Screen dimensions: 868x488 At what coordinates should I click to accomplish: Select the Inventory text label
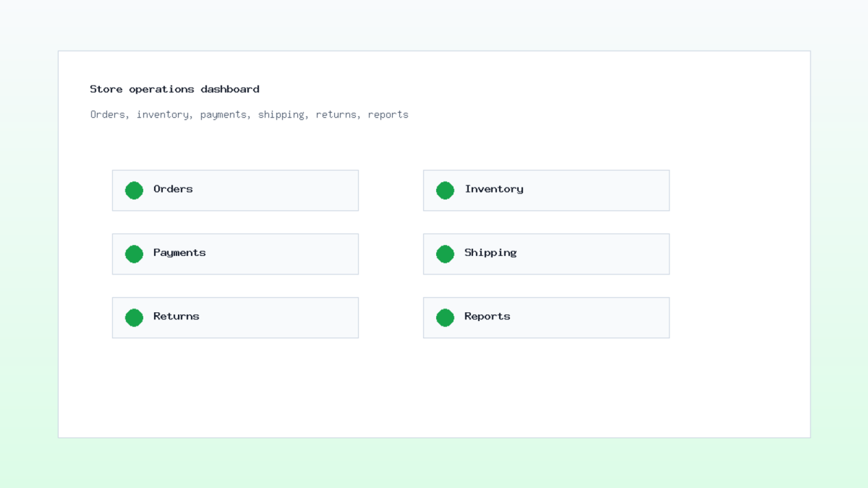coord(494,189)
